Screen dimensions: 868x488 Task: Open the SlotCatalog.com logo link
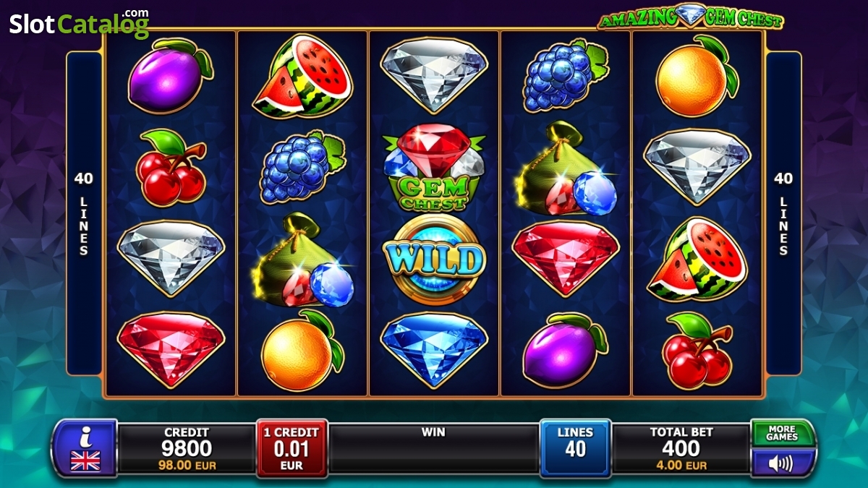(x=80, y=23)
